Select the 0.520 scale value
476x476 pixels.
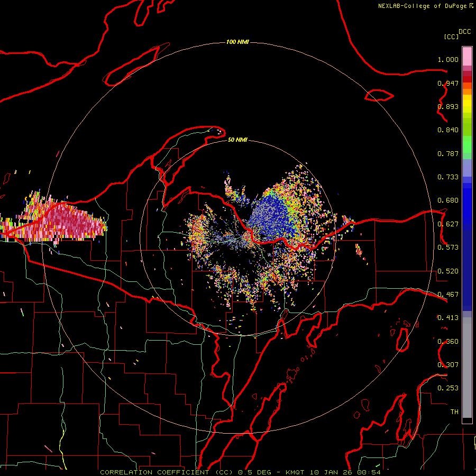[x=448, y=271]
